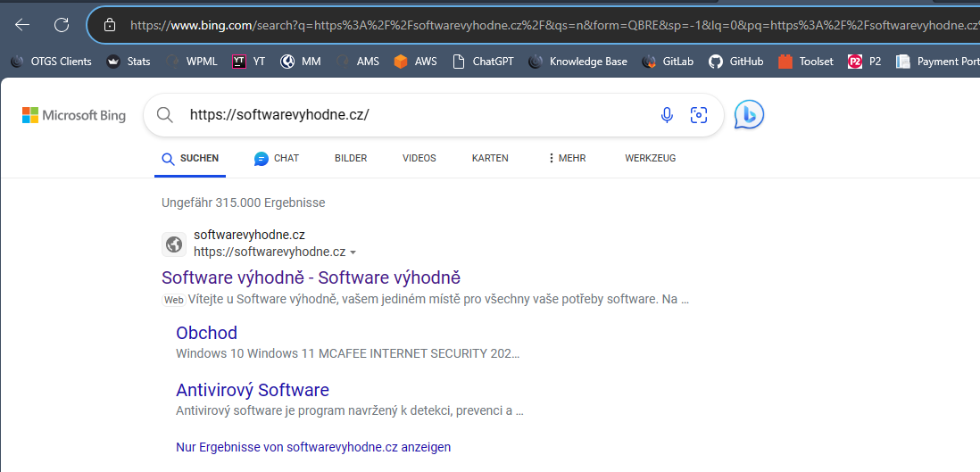This screenshot has height=472, width=980.
Task: Open the Software výhodně result title
Action: pyautogui.click(x=311, y=277)
